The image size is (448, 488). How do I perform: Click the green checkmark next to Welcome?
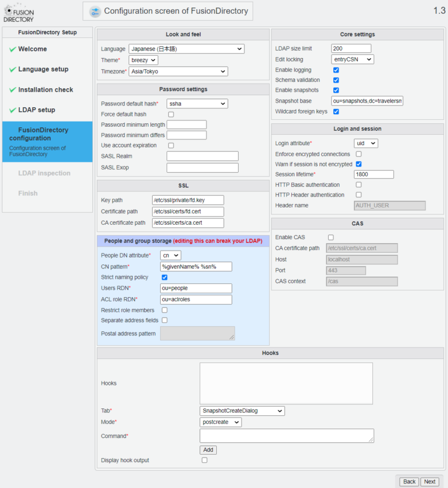pos(13,50)
